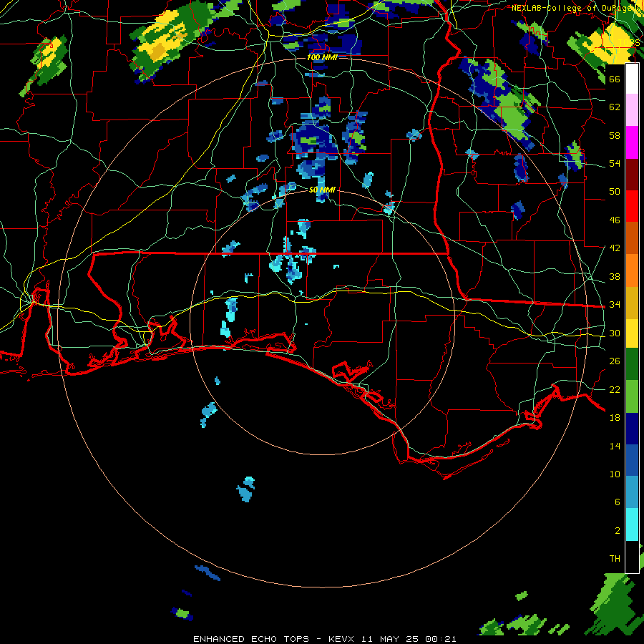Click the white swatch atop the legend
Viewport: 644px width, 644px height.
point(632,79)
